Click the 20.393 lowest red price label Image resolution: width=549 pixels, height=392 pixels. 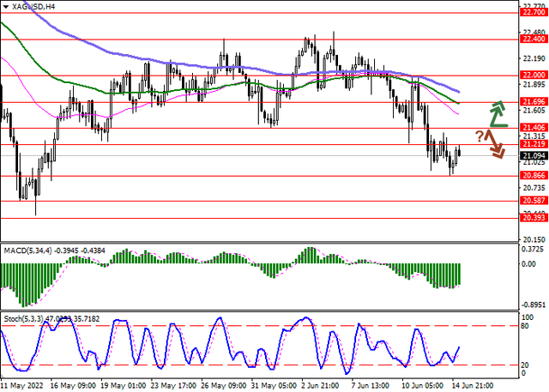(x=534, y=218)
